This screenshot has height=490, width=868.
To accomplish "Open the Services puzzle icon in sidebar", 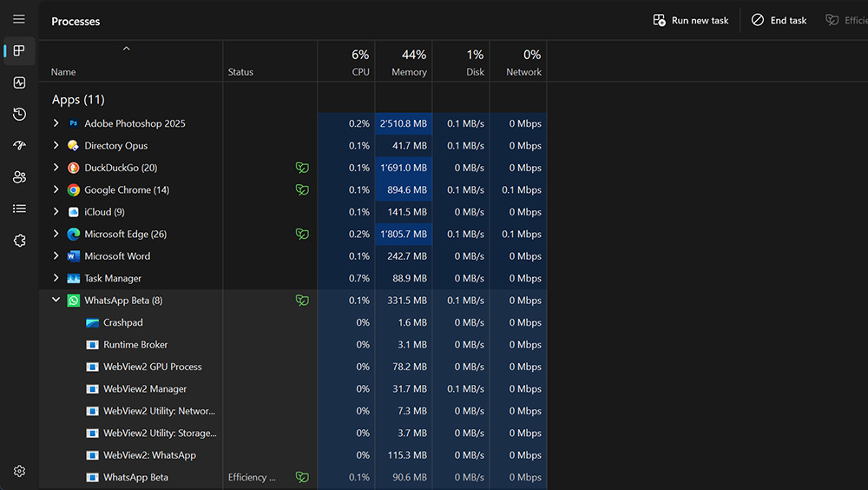I will coord(19,241).
